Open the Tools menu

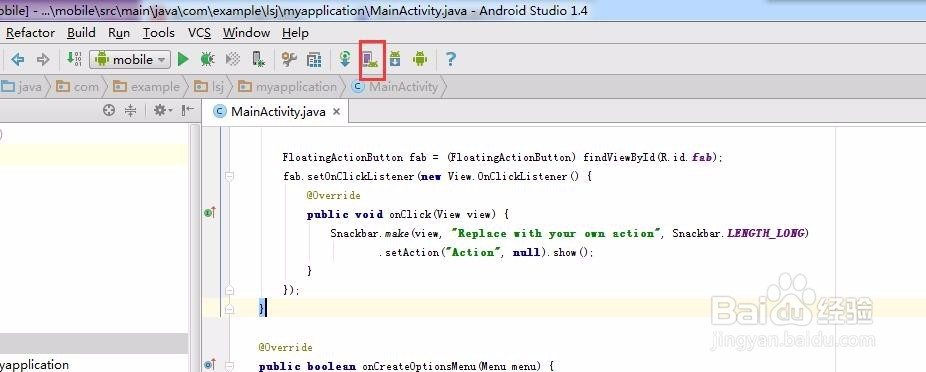[158, 33]
